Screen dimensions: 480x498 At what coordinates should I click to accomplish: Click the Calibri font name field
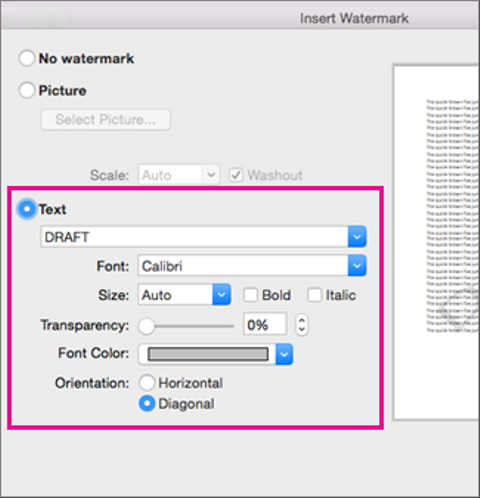(x=243, y=266)
